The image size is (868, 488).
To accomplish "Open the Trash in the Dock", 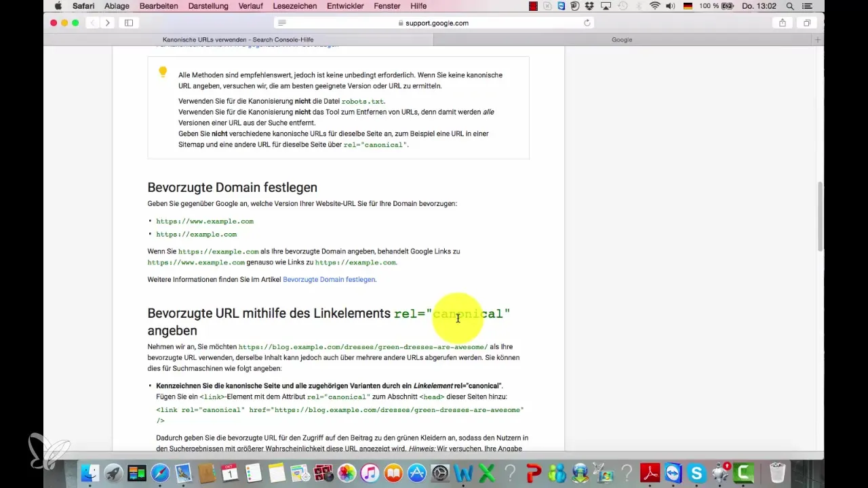I will point(777,472).
